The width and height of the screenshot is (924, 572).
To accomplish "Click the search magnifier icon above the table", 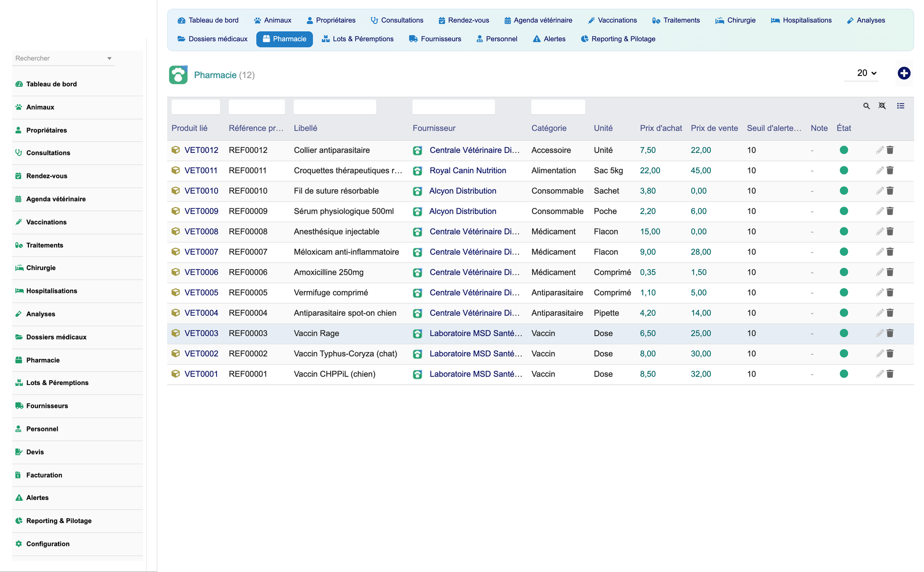I will tap(866, 106).
